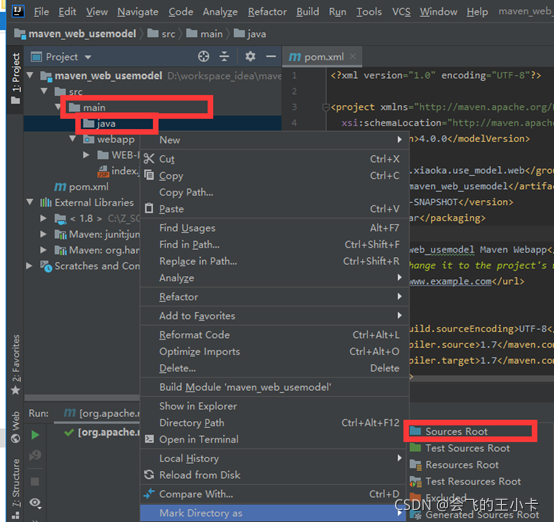Viewport: 554px width, 522px height.
Task: Click Reload from Disk menu entry
Action: coord(200,475)
